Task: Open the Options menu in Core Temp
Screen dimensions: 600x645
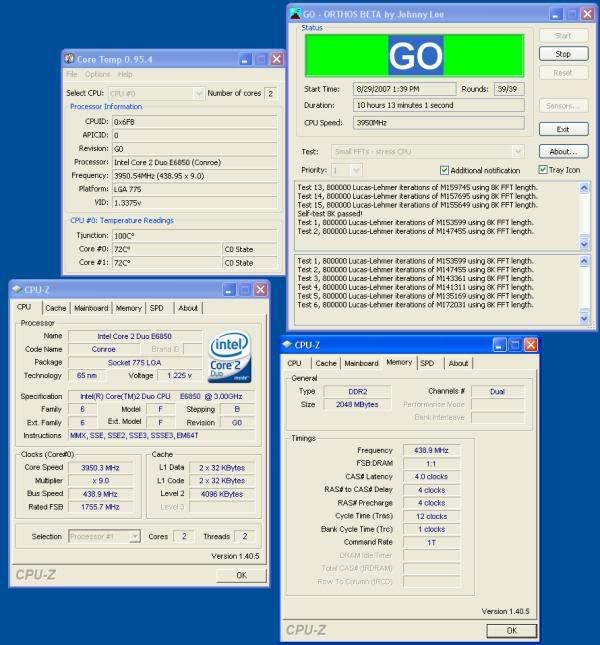Action: tap(97, 75)
